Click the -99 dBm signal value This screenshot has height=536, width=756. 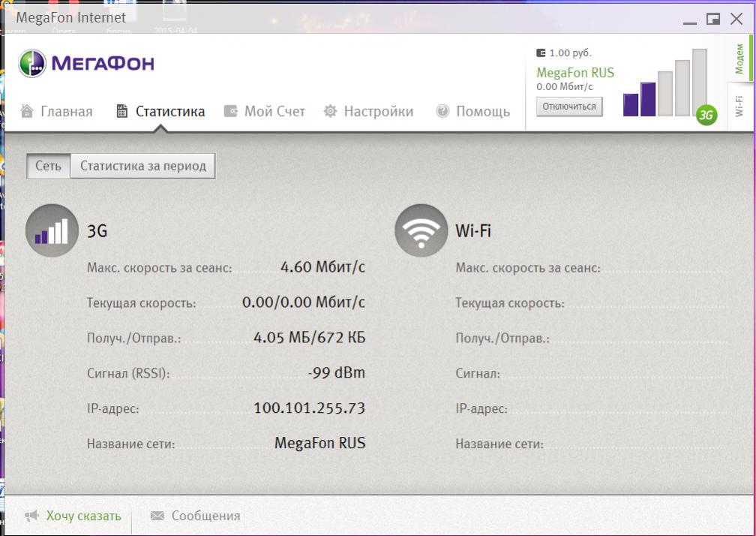coord(337,372)
